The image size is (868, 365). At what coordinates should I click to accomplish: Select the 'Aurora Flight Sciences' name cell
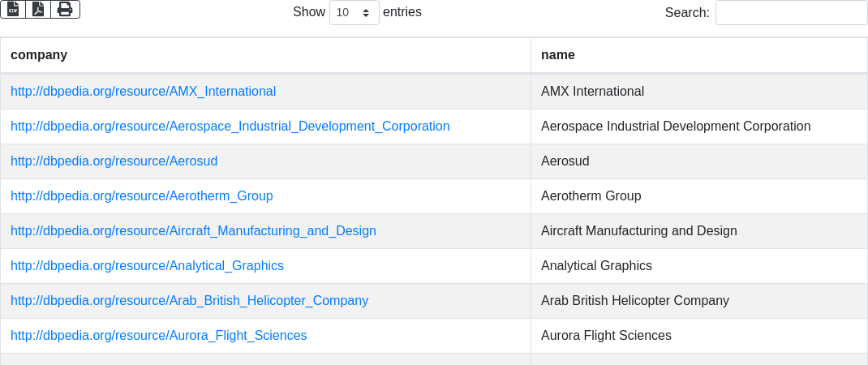606,336
